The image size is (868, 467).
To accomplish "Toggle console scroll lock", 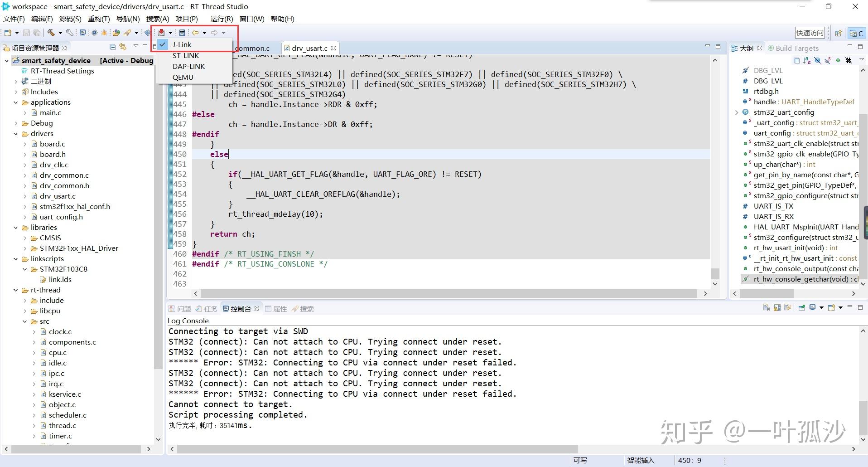I will 777,308.
